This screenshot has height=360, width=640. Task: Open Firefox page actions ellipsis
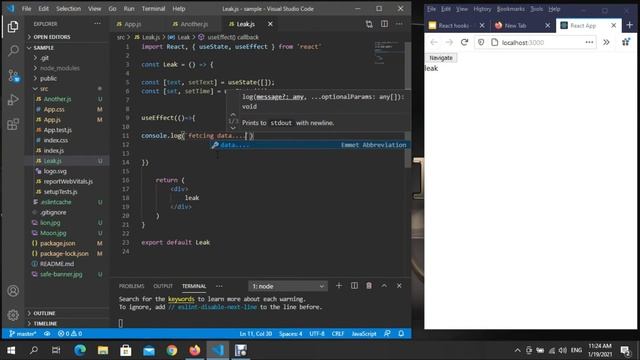click(x=589, y=42)
